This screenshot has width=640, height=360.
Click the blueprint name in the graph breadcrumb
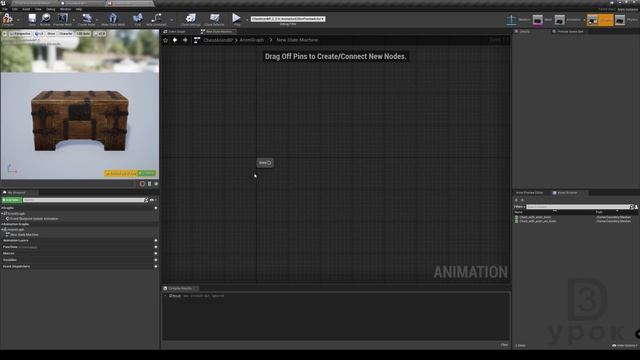coord(218,40)
